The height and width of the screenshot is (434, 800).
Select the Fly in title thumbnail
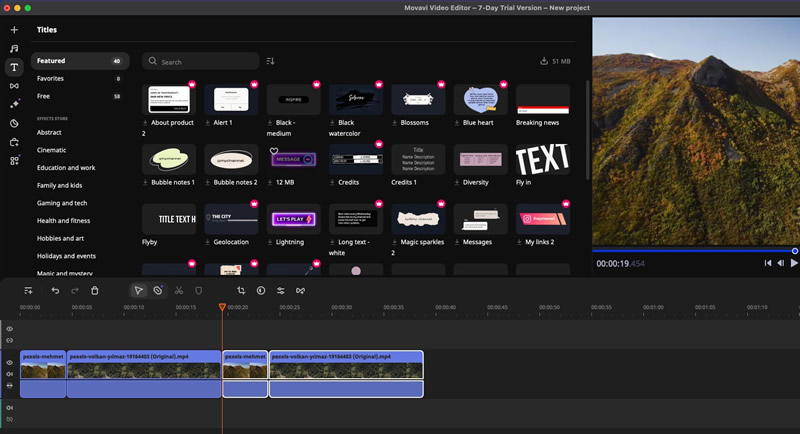tap(543, 159)
